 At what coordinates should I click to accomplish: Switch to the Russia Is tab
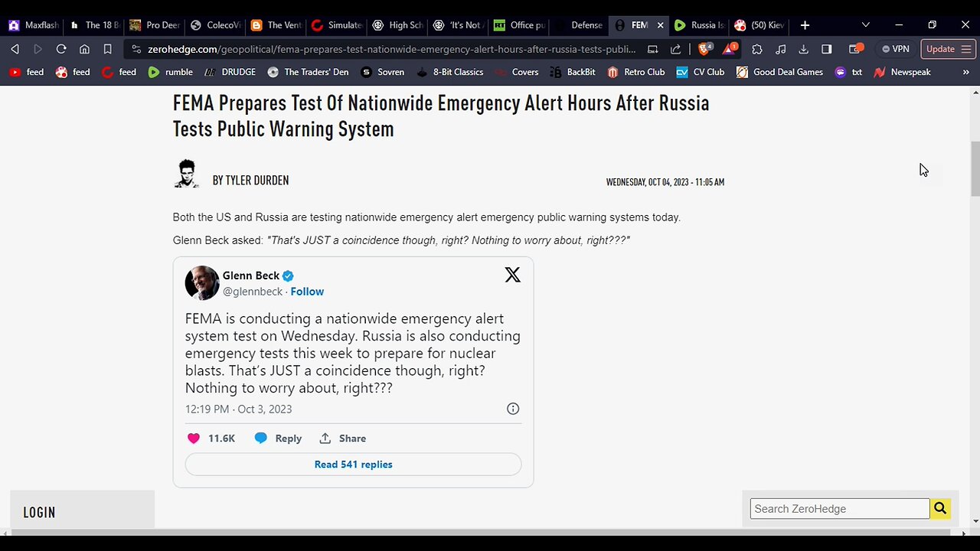(700, 25)
